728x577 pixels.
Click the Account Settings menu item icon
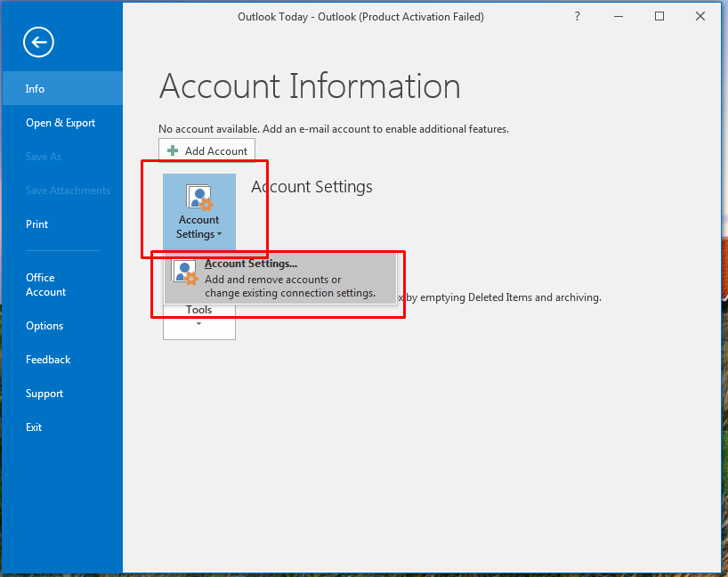pos(185,272)
